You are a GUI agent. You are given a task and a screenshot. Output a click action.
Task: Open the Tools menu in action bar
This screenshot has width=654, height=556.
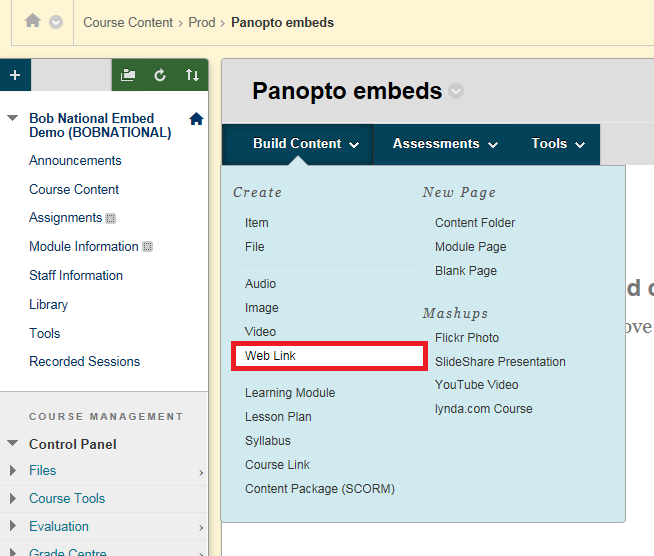click(557, 144)
